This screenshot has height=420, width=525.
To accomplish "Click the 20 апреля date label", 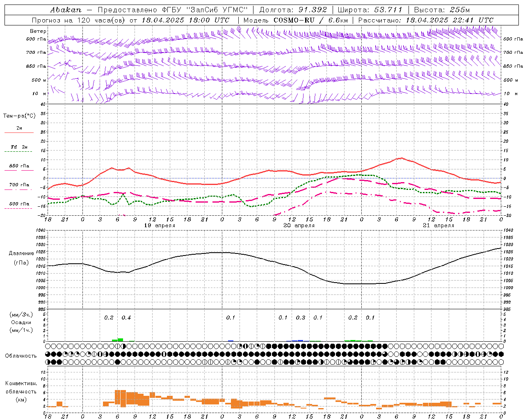I will [299, 226].
